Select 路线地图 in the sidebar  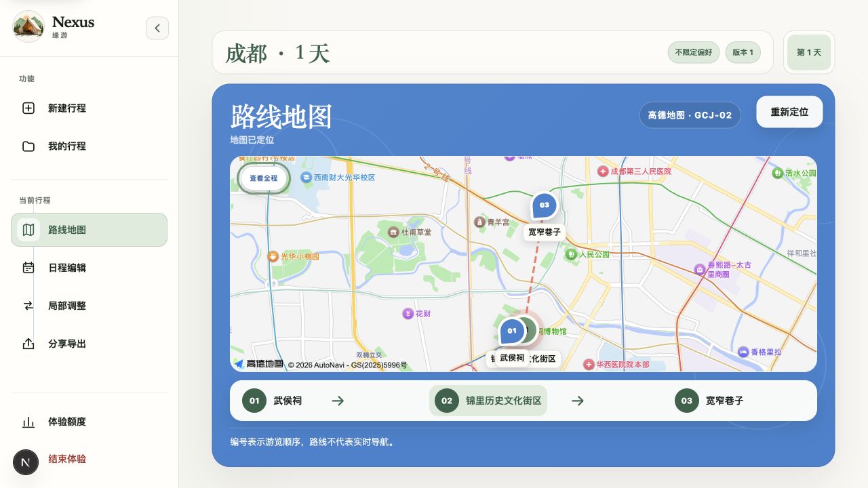click(89, 230)
